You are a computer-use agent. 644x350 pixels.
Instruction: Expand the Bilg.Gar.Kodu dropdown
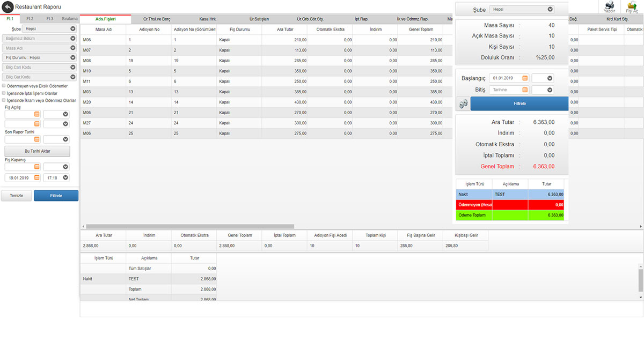40,77
